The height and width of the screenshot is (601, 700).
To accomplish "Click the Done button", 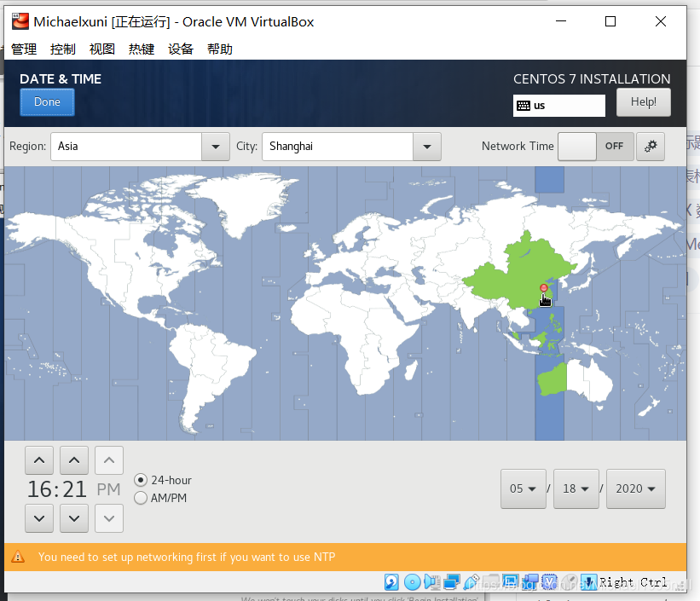I will tap(47, 102).
